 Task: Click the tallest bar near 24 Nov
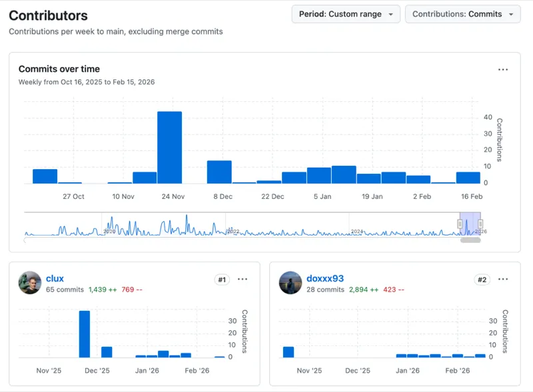click(169, 147)
